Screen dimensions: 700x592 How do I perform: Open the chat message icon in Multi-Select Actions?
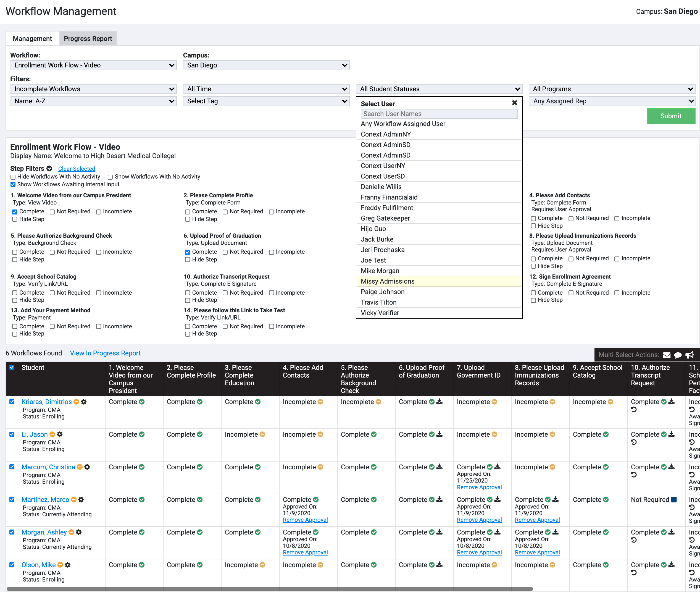678,355
